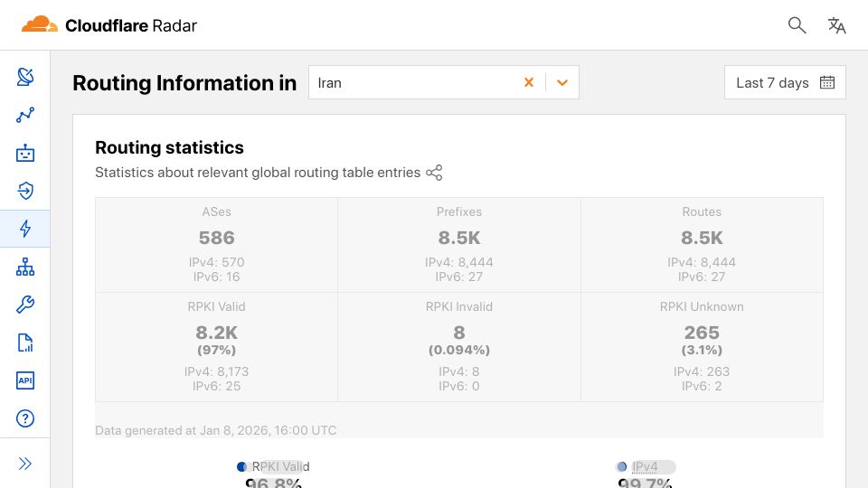The height and width of the screenshot is (488, 868).
Task: Select the Routes 8.5K value
Action: [702, 238]
